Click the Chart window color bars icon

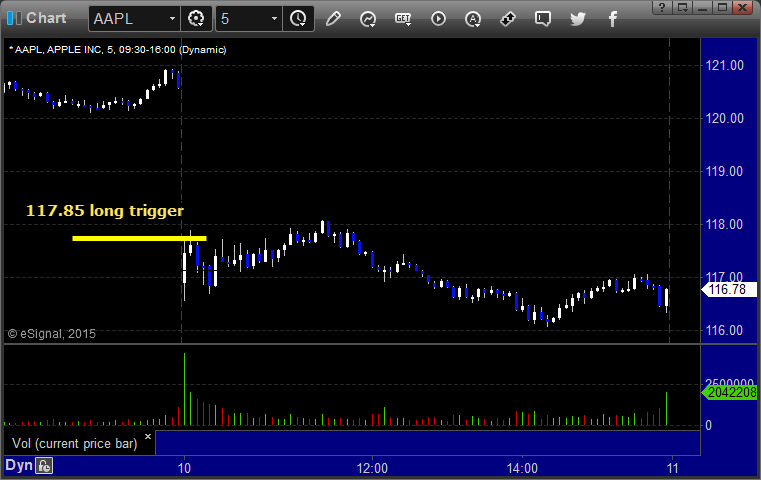[14, 18]
